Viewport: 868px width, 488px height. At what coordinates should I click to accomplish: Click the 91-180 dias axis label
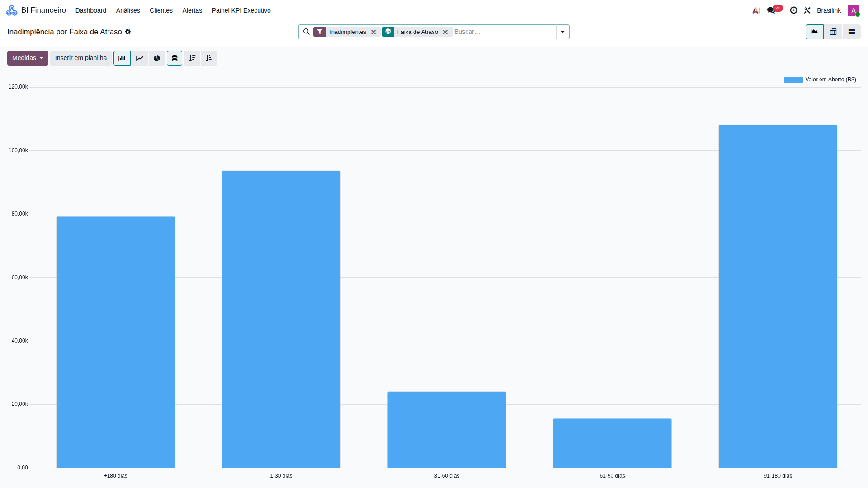tap(778, 476)
